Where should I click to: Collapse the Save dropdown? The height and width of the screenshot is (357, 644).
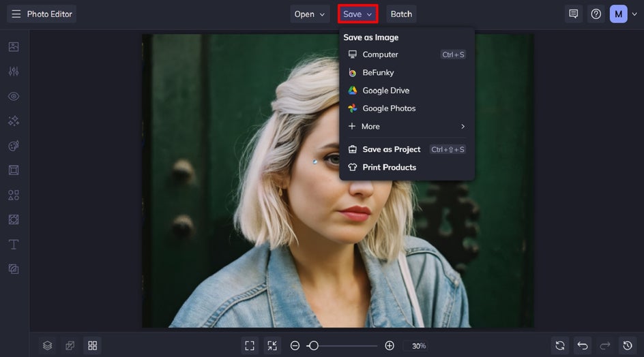click(357, 14)
